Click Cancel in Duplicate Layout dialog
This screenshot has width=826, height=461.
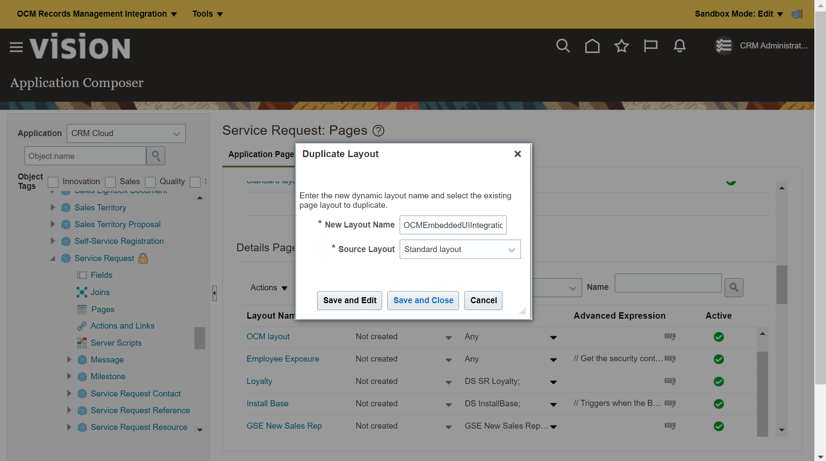click(483, 300)
